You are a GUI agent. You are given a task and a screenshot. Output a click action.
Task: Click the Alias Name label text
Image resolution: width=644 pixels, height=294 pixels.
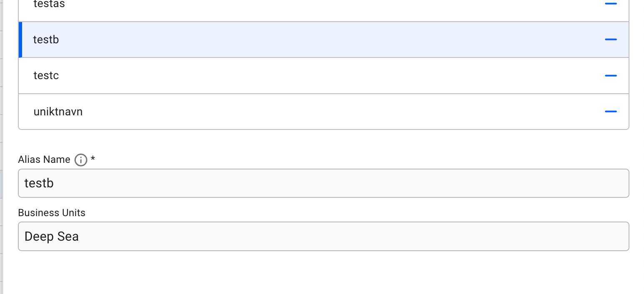click(44, 159)
